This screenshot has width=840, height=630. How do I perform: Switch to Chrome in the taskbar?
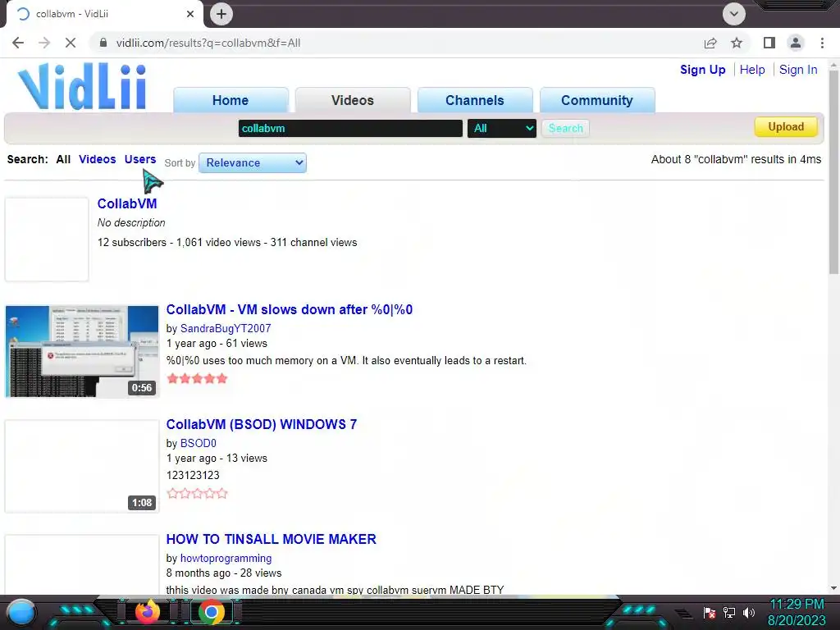(211, 612)
